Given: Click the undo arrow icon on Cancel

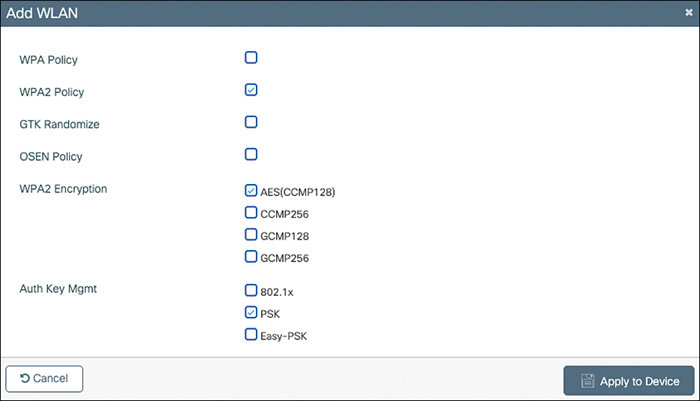Looking at the screenshot, I should (x=24, y=379).
